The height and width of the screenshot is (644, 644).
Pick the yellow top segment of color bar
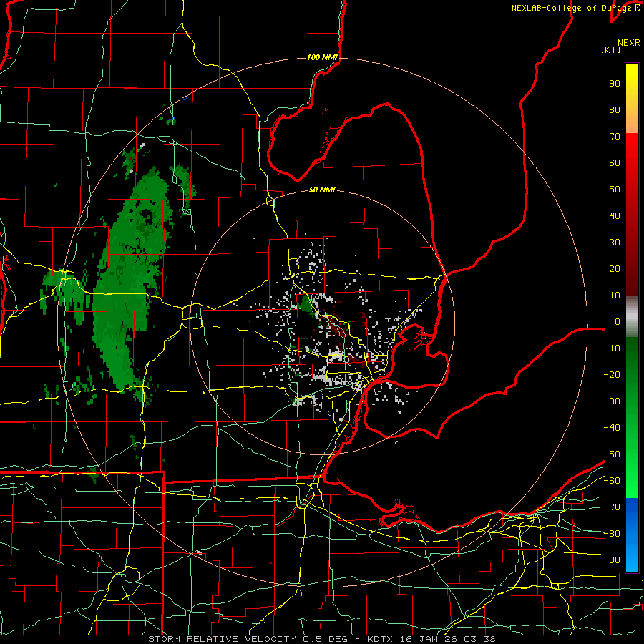pyautogui.click(x=632, y=99)
